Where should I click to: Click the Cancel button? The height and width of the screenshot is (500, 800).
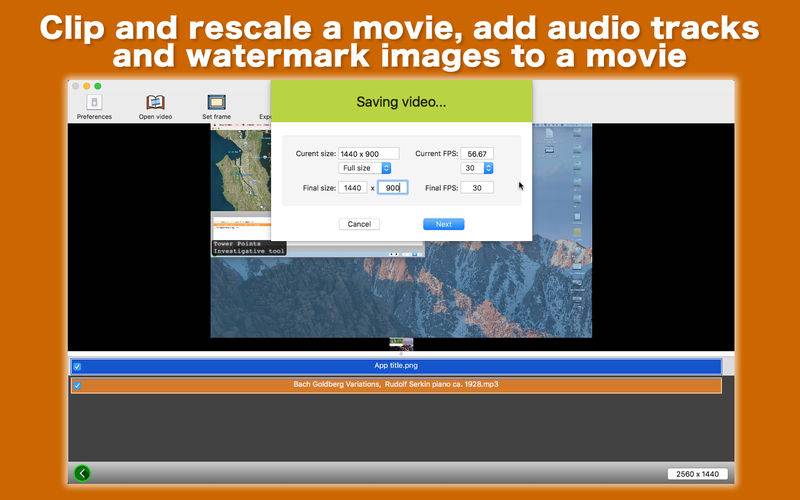(x=359, y=224)
